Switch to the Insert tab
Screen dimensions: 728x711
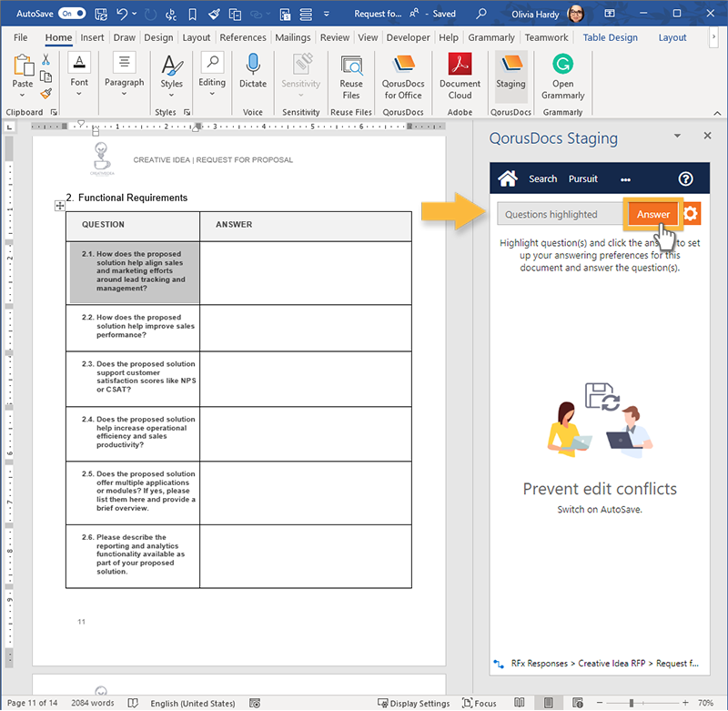[92, 37]
